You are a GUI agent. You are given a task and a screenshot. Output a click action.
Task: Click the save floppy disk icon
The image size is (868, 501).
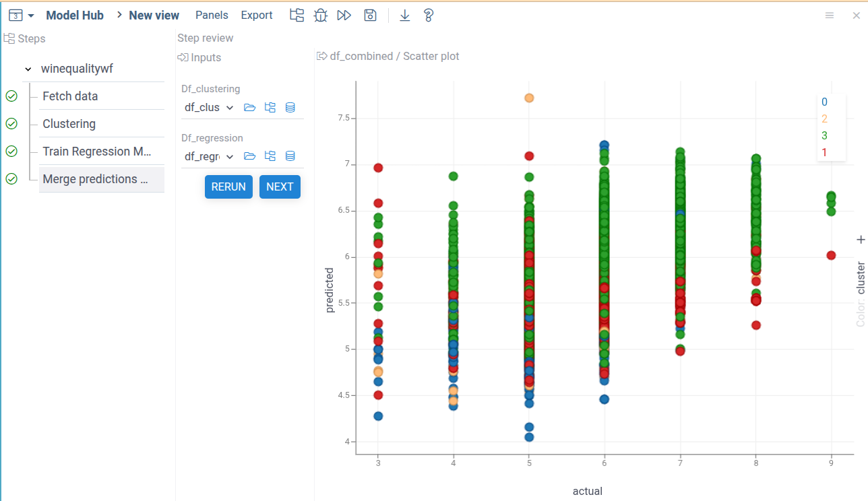coord(370,15)
